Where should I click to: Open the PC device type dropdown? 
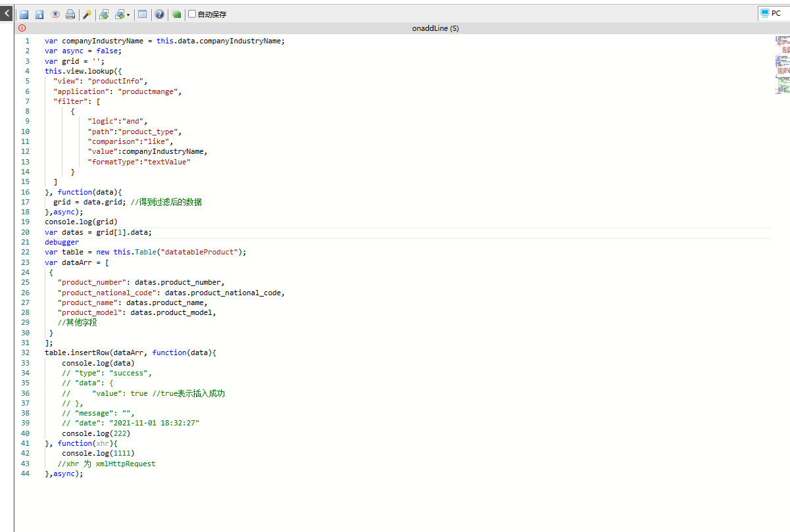(x=774, y=13)
